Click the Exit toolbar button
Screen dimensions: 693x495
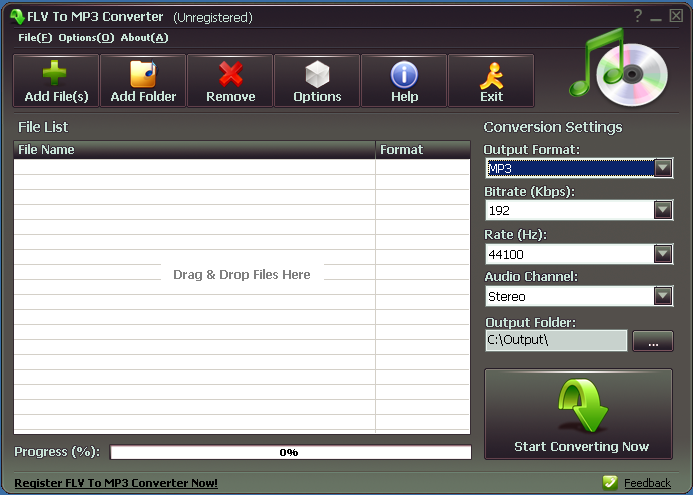pyautogui.click(x=491, y=81)
